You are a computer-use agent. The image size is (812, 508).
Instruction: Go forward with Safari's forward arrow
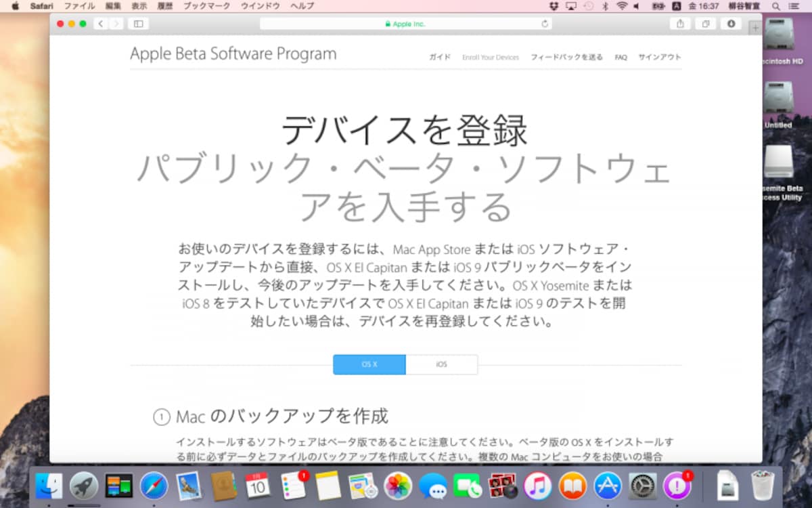pos(116,24)
